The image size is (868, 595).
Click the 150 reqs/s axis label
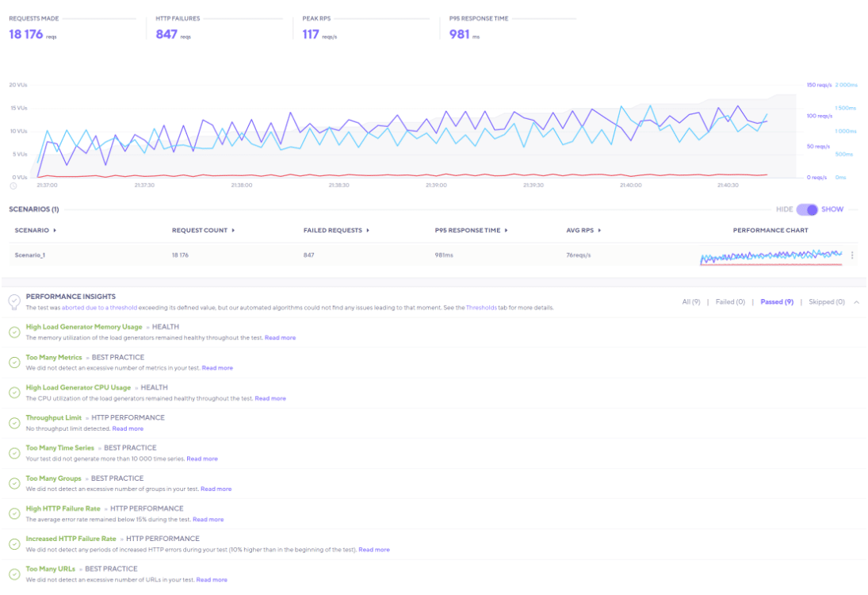pos(819,85)
